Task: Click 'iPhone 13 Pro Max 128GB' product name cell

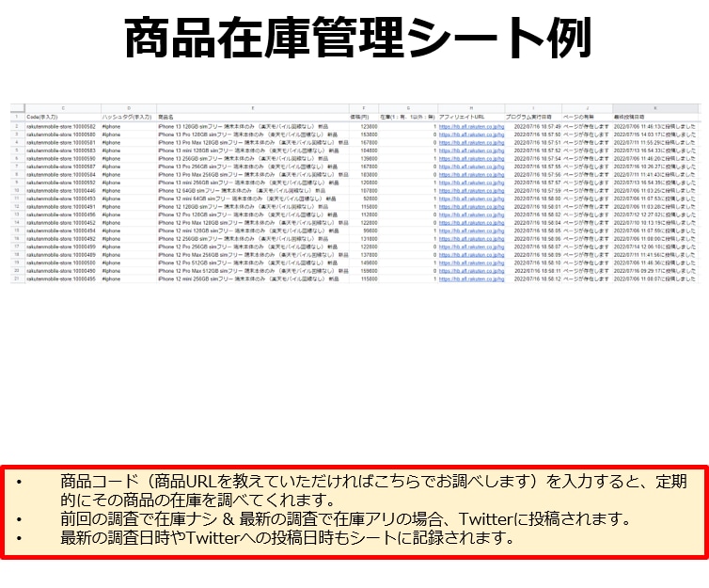Action: [253, 142]
